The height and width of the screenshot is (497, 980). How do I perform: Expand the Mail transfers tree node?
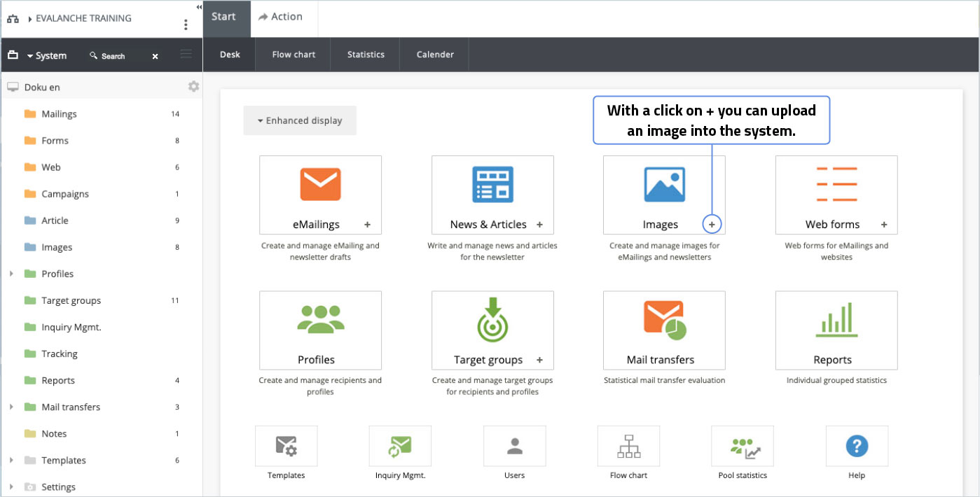pyautogui.click(x=11, y=407)
